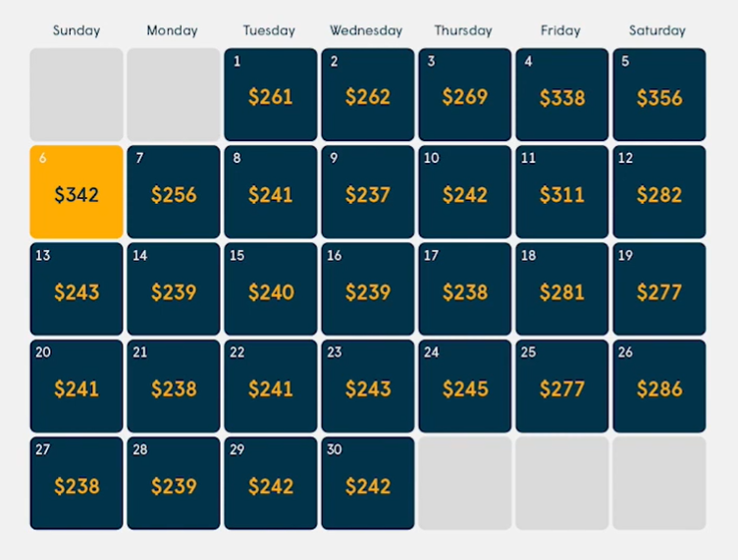This screenshot has height=560, width=738.
Task: Select date 17 for $238
Action: 465,289
